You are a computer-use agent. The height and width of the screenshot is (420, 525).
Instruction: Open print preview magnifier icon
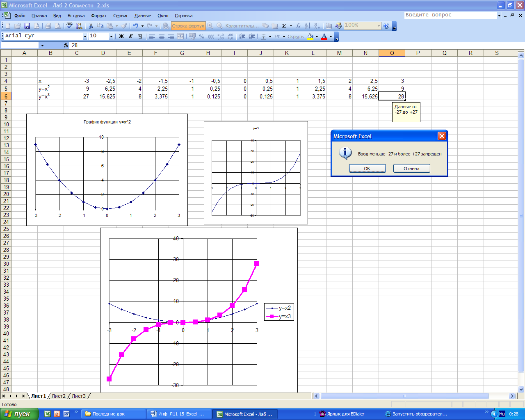click(x=58, y=26)
